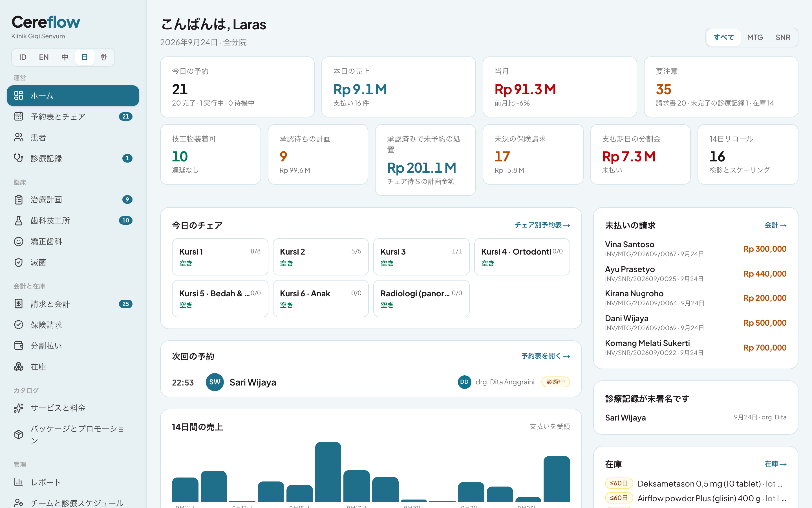
Task: Click the calendar icon for 予約表とチェア
Action: pyautogui.click(x=18, y=117)
